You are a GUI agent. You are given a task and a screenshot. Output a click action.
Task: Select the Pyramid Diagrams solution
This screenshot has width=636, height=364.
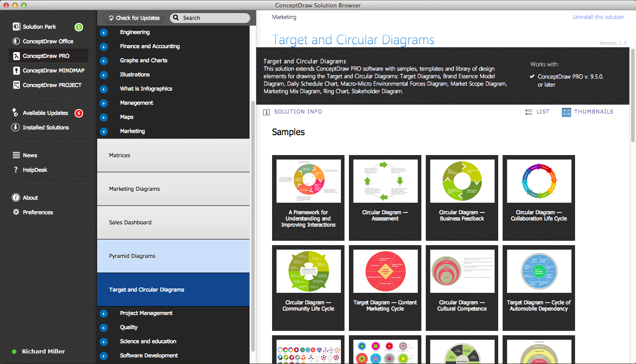click(x=173, y=256)
